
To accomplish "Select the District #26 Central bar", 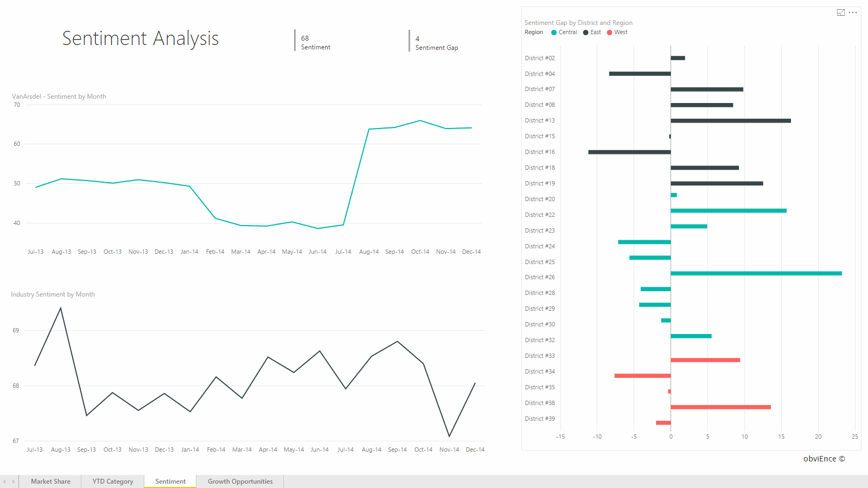I will pyautogui.click(x=756, y=273).
